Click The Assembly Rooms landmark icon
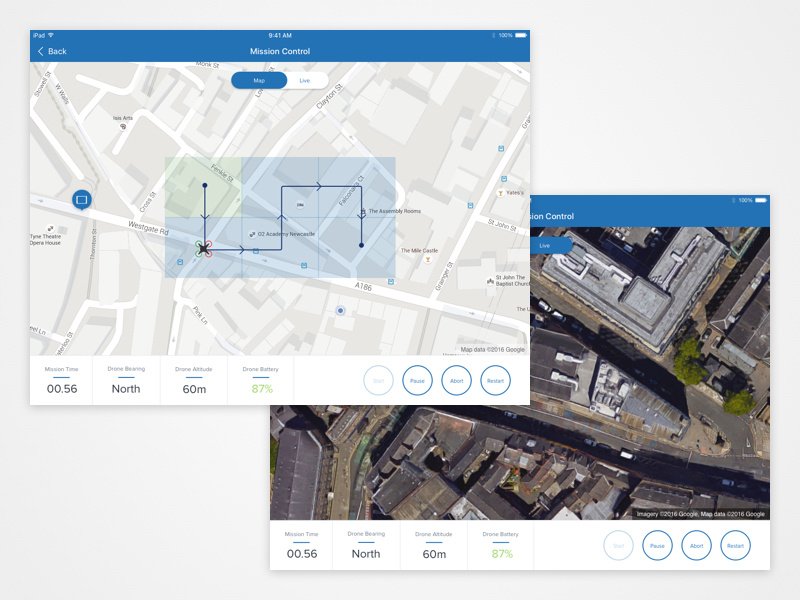 tap(363, 211)
